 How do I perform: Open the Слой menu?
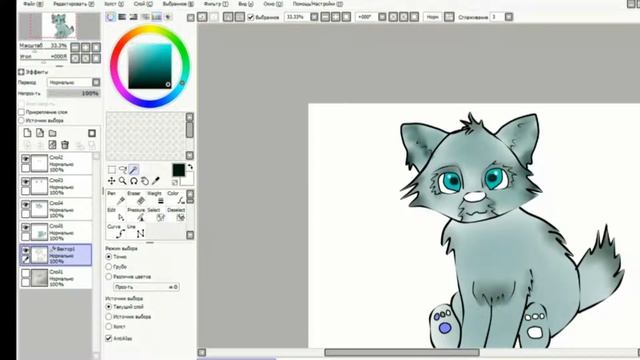(143, 4)
